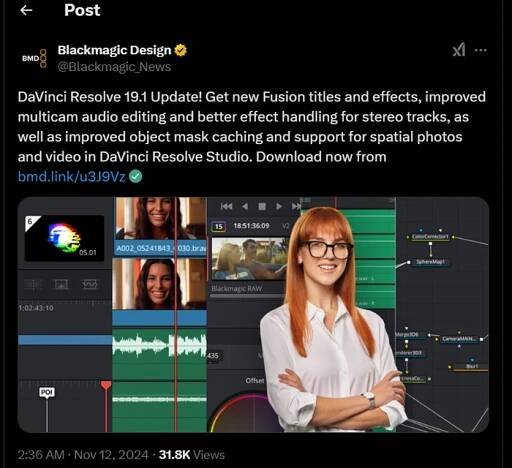The image size is (512, 468).
Task: Click the gold verified badge
Action: coord(181,50)
